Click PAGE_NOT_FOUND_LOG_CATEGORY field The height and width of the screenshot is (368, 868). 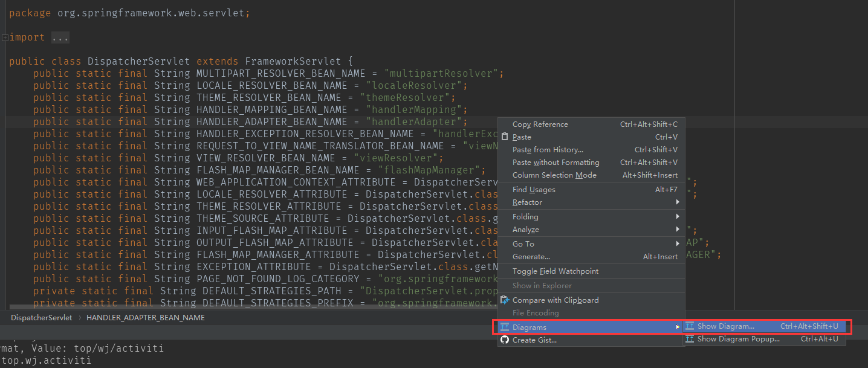(278, 279)
